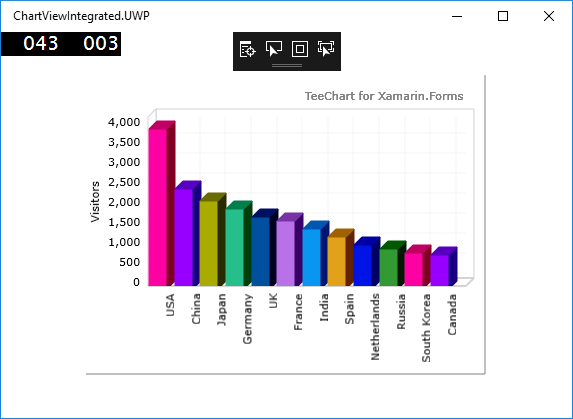Click the TeeChart for Xamarin.Forms title

[384, 96]
